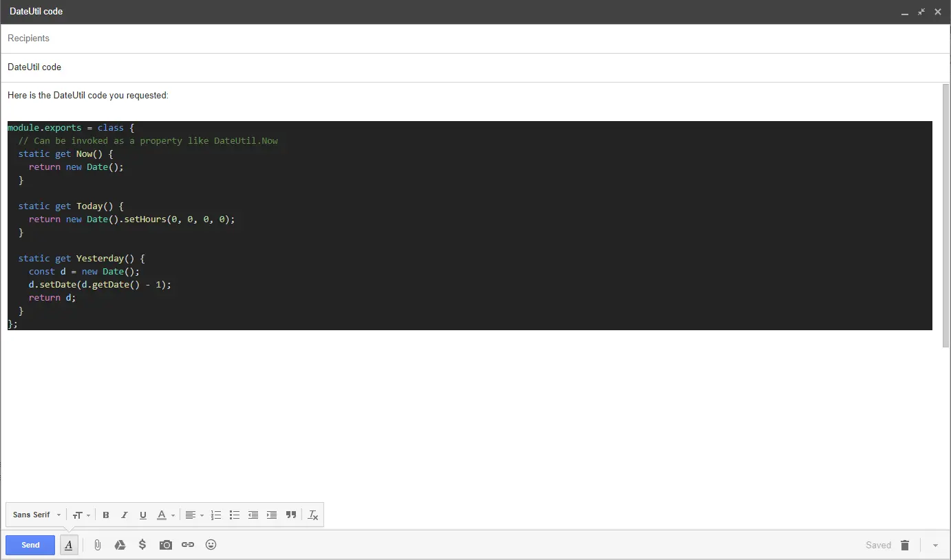Click the setHours(0, 0, 0, 0) line

point(131,219)
